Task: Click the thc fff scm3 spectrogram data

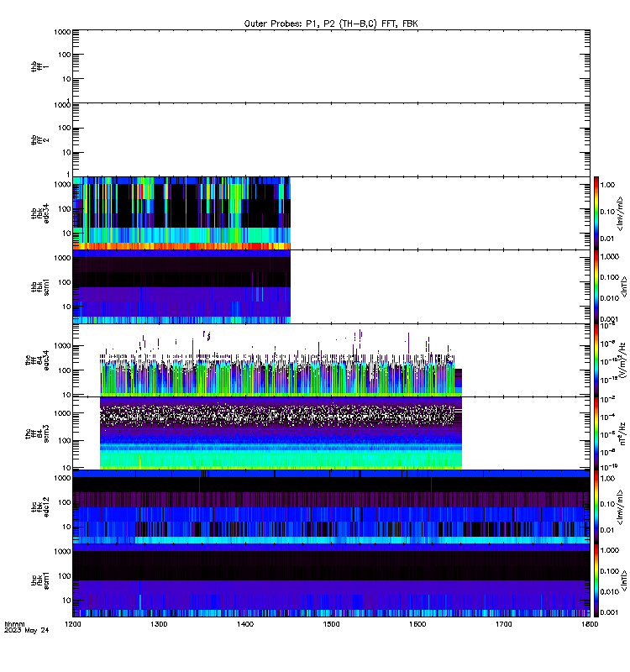Action: pyautogui.click(x=281, y=433)
